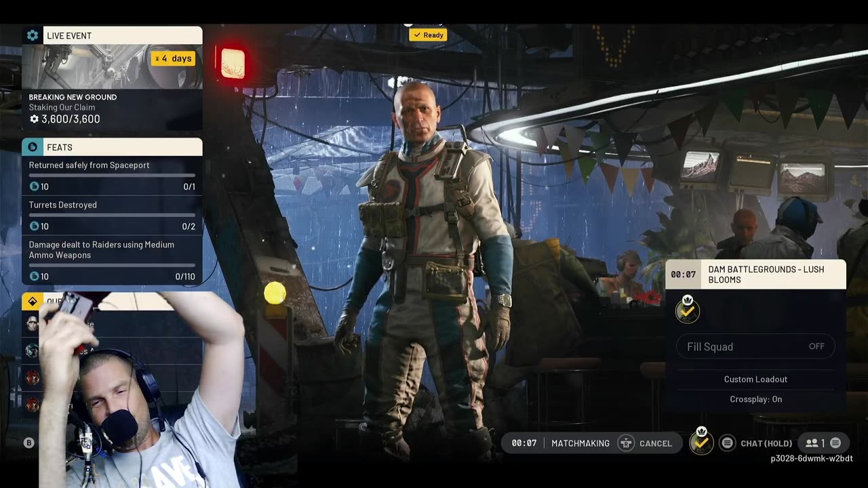Click the menu icon beside the squad count

835,443
